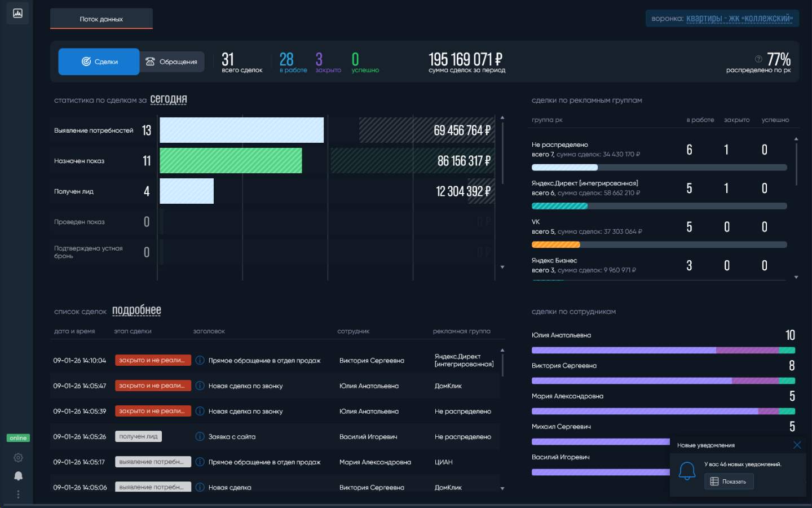Image resolution: width=812 pixels, height=508 pixels.
Task: Click 'закрыто и не реали...' tag at 14:05:47
Action: coord(153,386)
